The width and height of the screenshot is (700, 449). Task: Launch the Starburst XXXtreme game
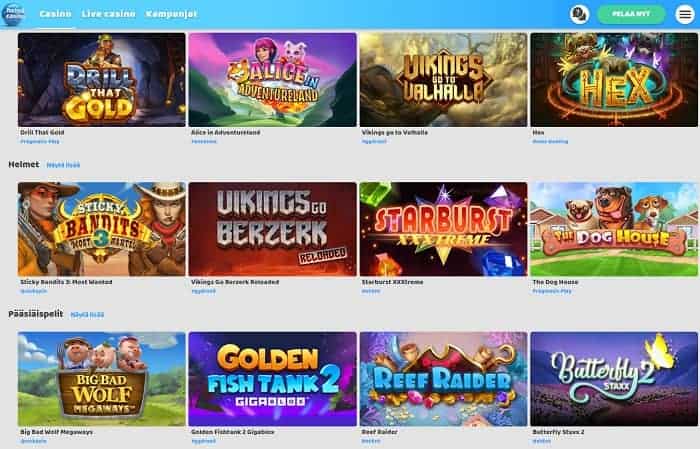point(444,229)
